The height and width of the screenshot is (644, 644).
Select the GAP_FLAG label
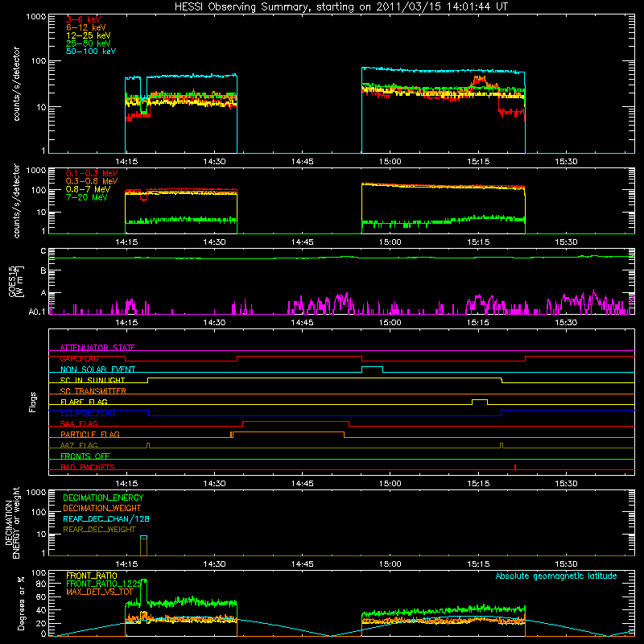pos(79,358)
